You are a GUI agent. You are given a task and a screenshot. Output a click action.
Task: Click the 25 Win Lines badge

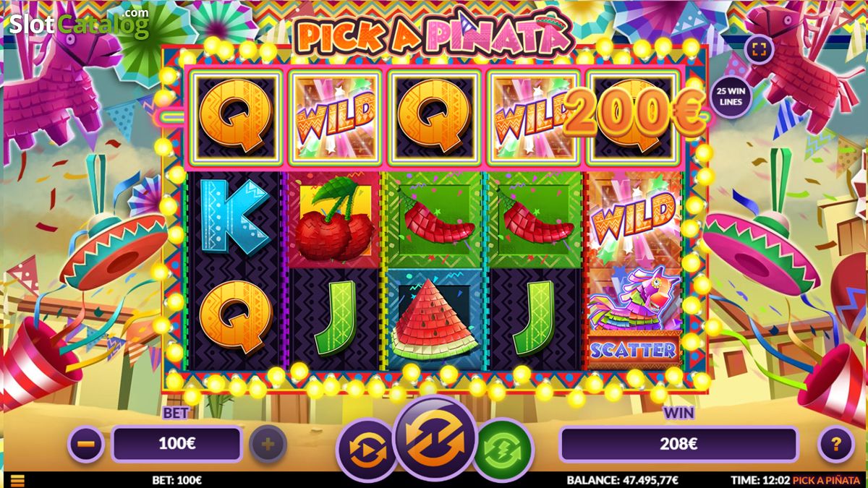[731, 97]
